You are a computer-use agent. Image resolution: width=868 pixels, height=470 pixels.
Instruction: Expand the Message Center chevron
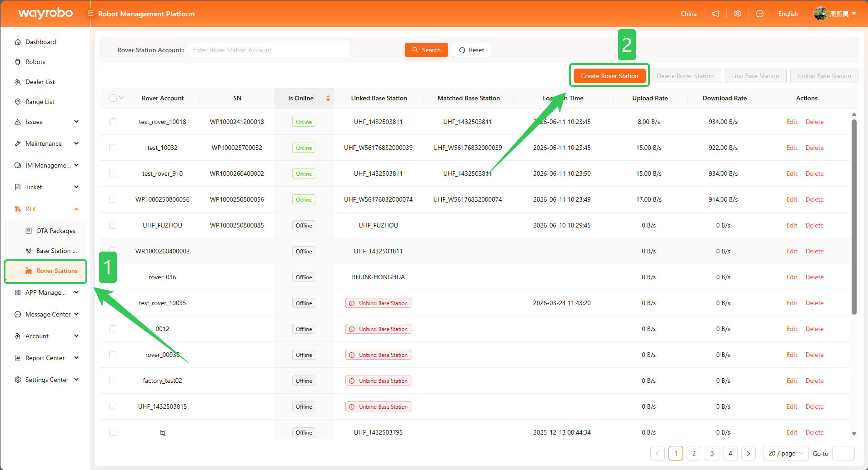point(76,314)
